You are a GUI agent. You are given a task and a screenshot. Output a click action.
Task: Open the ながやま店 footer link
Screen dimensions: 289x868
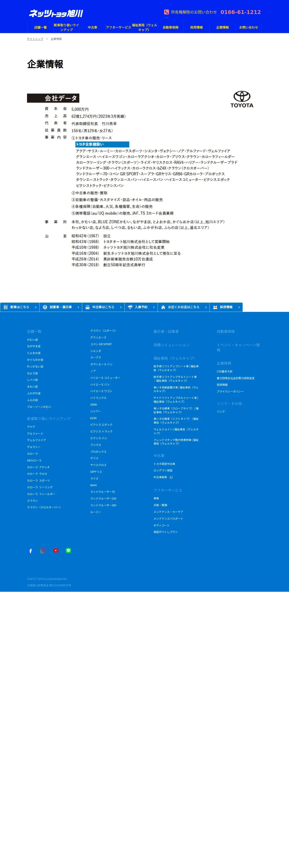[34, 346]
